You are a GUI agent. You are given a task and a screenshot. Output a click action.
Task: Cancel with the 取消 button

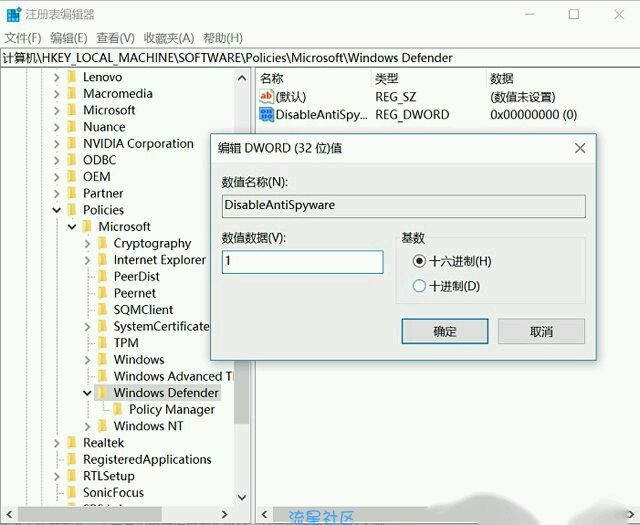(541, 331)
